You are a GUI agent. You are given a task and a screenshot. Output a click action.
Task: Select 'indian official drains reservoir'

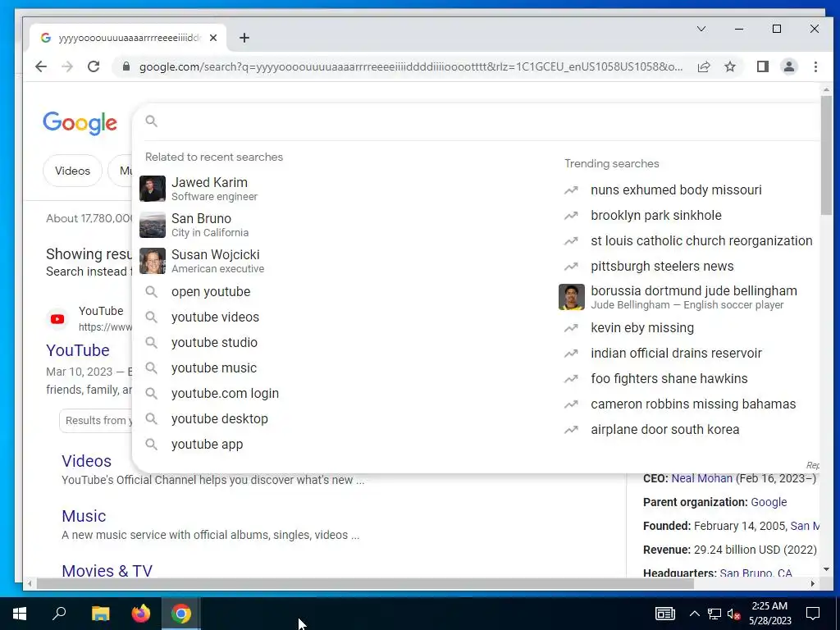click(x=688, y=353)
